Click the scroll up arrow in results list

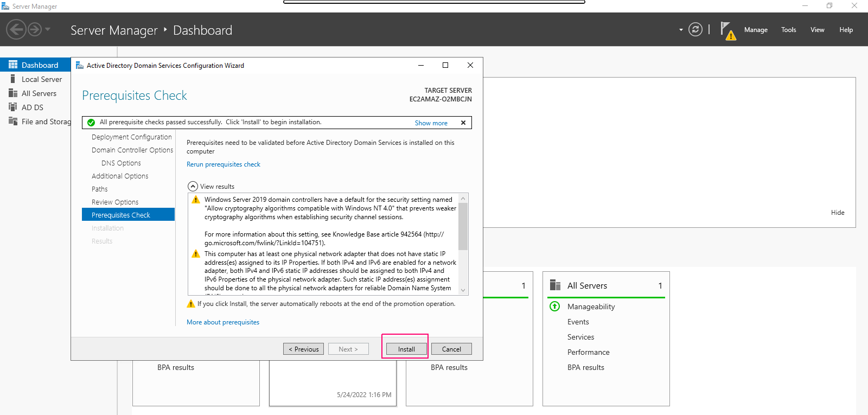[463, 199]
